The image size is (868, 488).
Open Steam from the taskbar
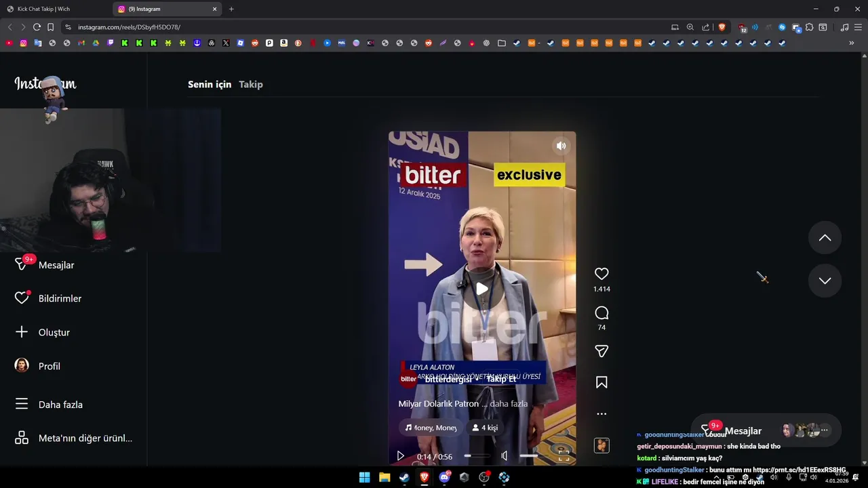404,477
